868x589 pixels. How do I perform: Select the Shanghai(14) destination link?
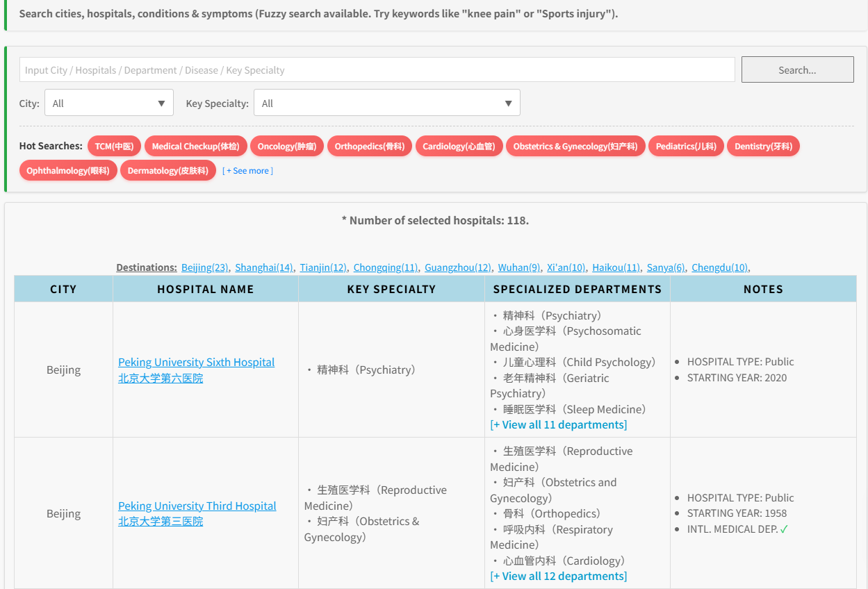click(x=263, y=267)
